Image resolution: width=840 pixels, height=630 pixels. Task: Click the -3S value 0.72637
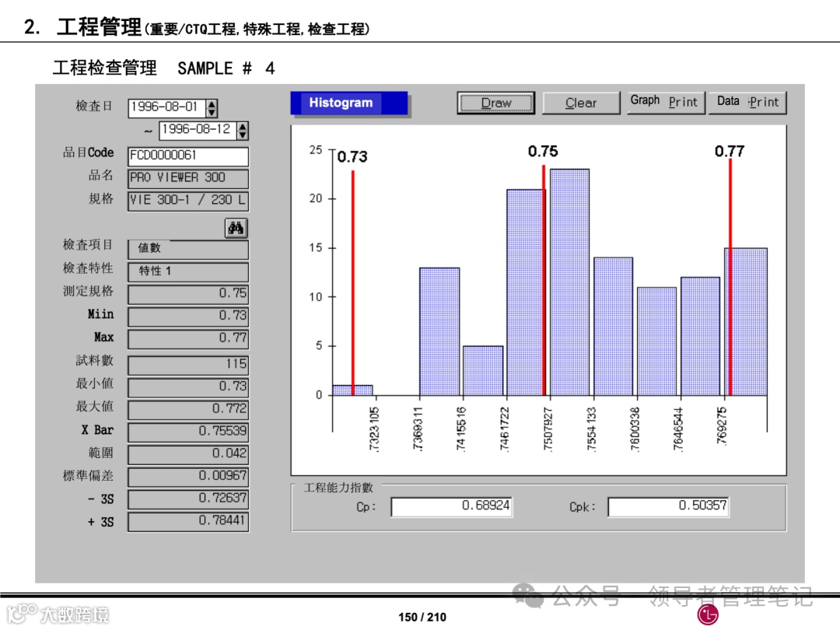(x=188, y=500)
